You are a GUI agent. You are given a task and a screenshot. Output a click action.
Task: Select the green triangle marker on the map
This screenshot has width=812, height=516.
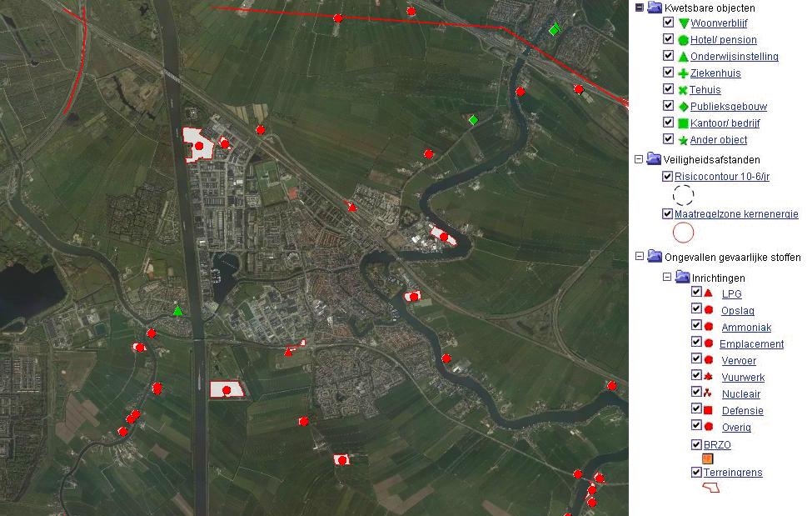coord(177,311)
